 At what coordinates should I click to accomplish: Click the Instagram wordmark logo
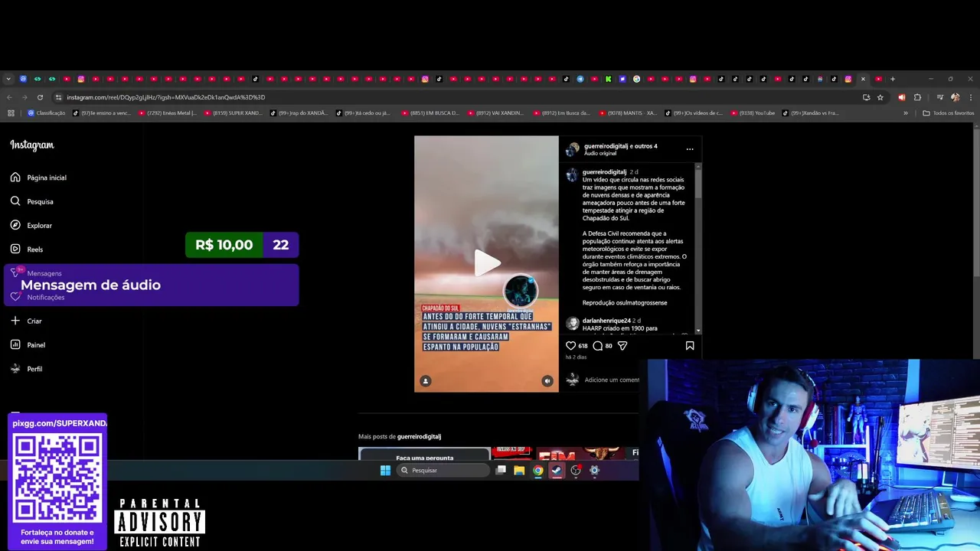[x=32, y=145]
